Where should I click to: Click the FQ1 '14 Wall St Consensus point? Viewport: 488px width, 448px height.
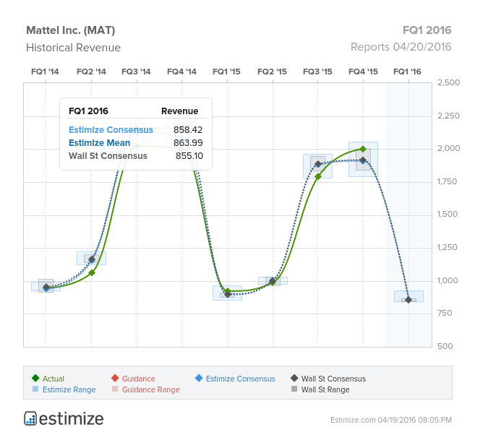click(46, 287)
